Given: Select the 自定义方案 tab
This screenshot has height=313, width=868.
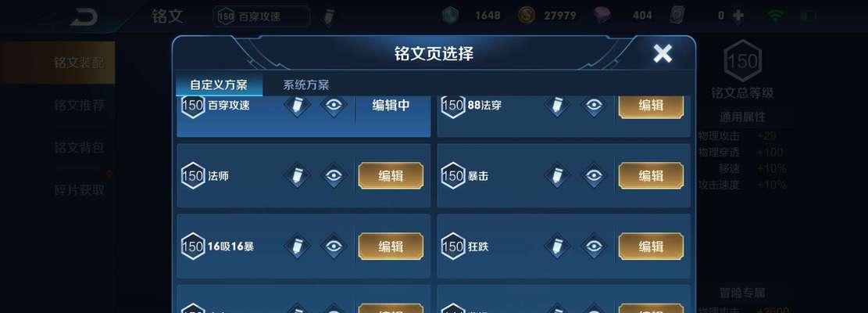Looking at the screenshot, I should [219, 85].
